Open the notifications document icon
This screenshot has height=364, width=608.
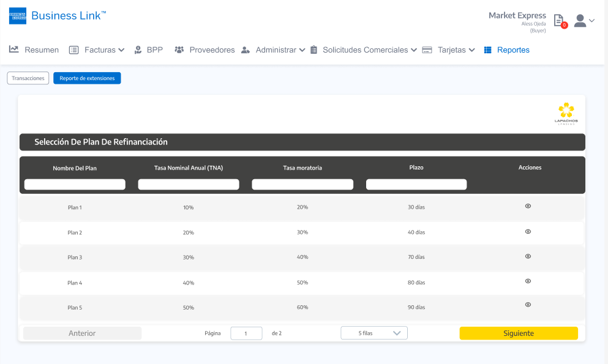point(558,21)
